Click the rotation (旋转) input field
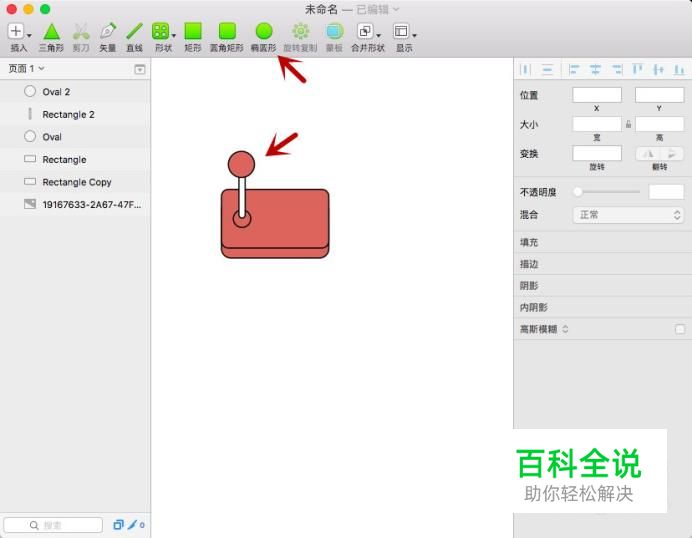Screen dimensions: 692x538 (597, 153)
